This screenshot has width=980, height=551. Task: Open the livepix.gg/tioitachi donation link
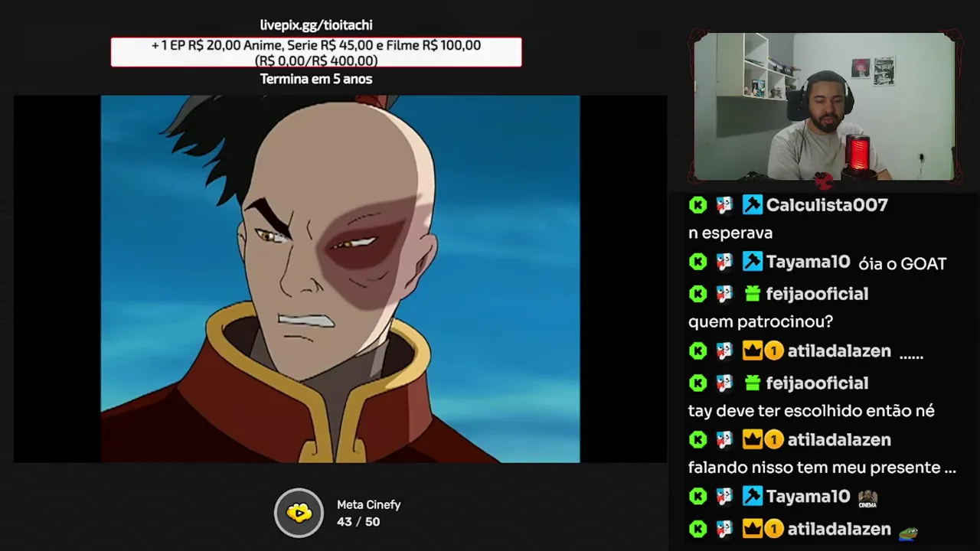coord(316,25)
